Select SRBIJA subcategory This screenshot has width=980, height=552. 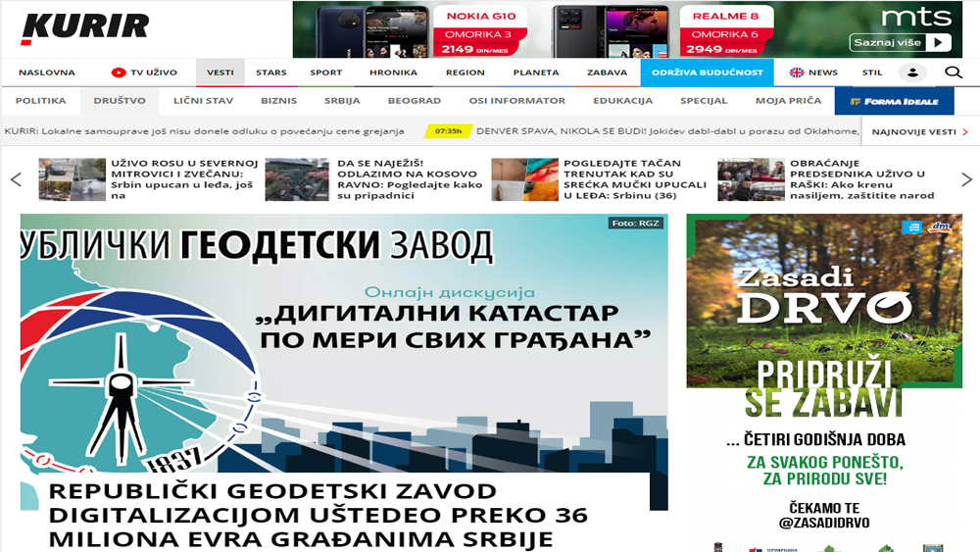click(x=342, y=101)
